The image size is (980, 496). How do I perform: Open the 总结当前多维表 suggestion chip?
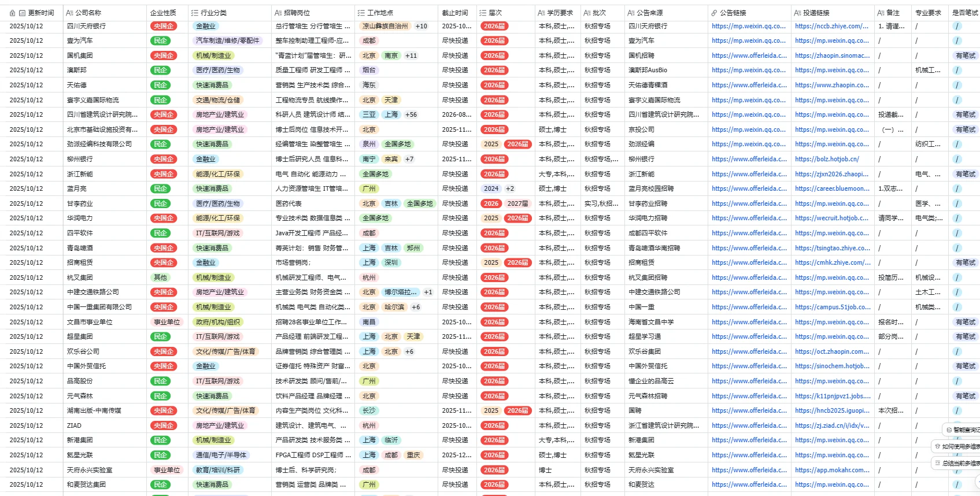point(956,463)
